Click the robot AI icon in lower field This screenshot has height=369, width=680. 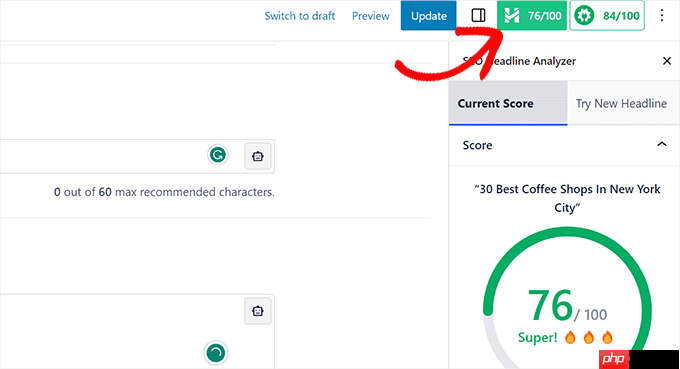258,311
